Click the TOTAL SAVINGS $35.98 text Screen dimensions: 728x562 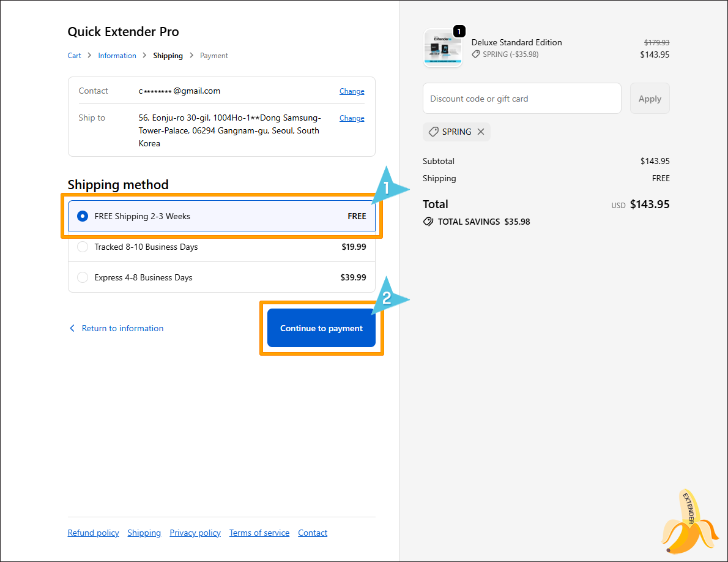484,222
